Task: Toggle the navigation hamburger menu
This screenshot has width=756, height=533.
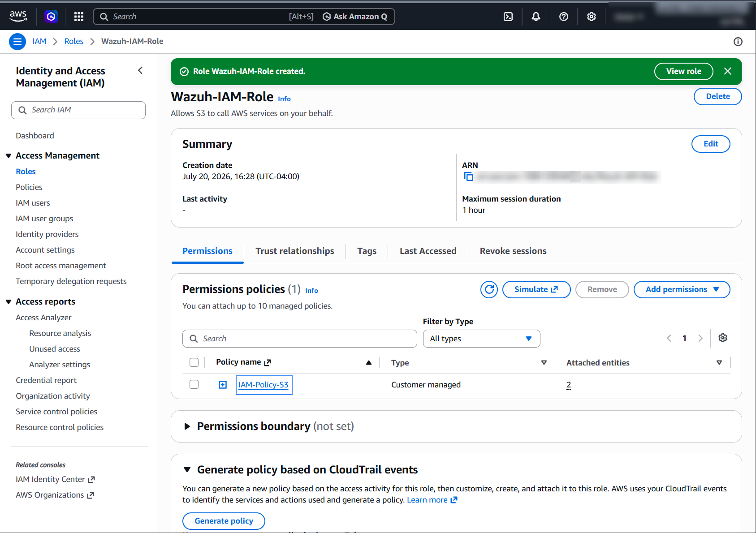Action: tap(17, 42)
